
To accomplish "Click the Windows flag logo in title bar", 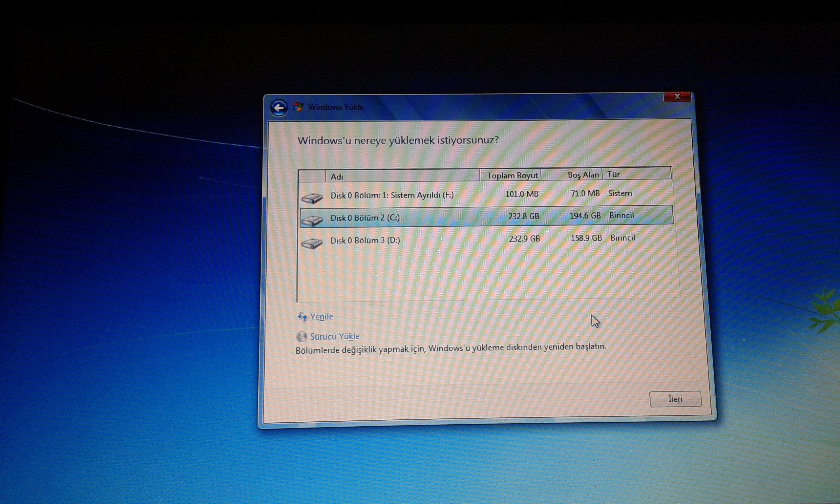I will click(298, 107).
